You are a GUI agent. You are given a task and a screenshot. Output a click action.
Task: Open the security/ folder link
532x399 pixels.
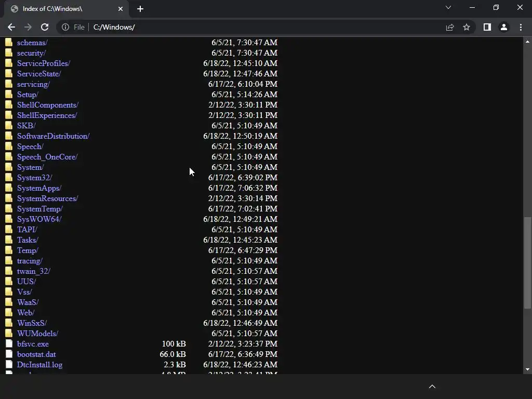[32, 53]
